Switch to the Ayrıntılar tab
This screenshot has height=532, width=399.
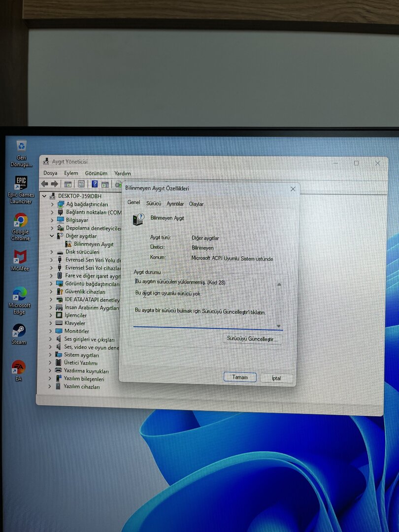point(175,203)
